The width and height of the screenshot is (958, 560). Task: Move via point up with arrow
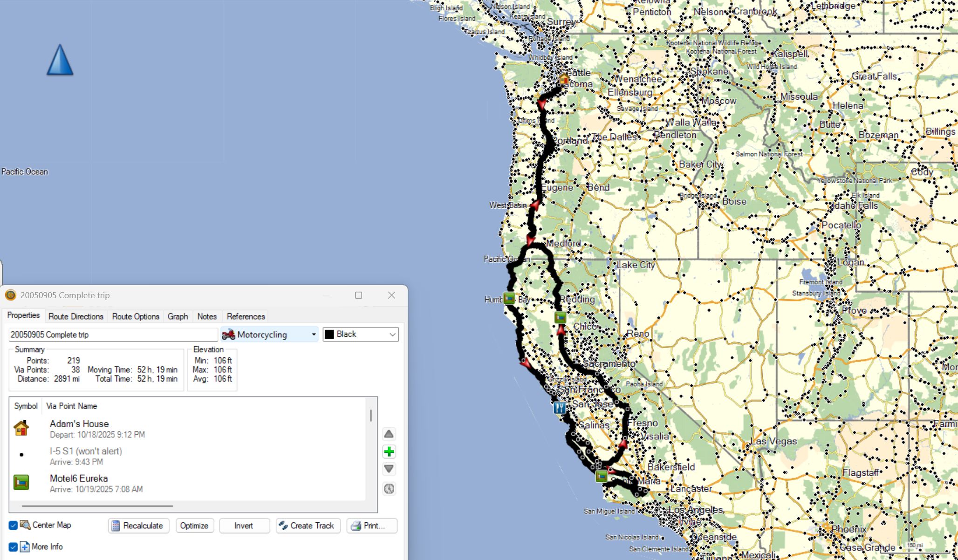pos(389,434)
